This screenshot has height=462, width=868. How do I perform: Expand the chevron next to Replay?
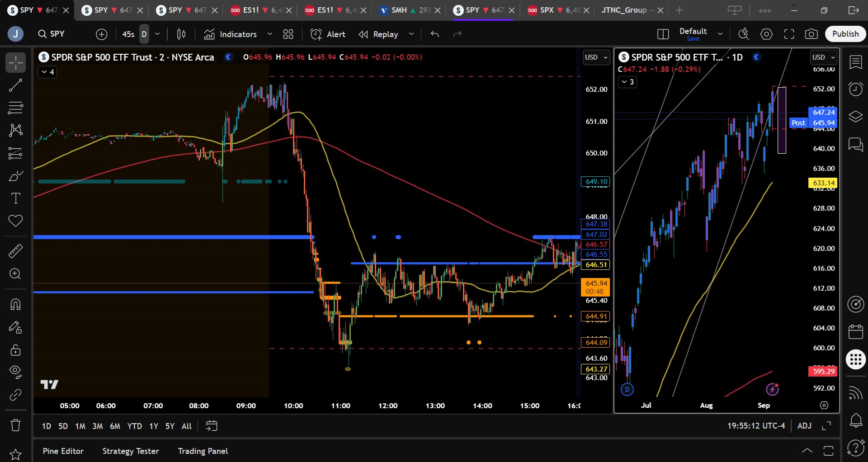[411, 34]
